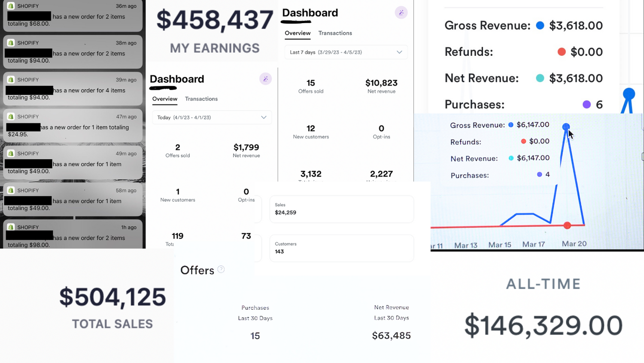Click the help question mark beside Offers
Screen dimensions: 644x363
pos(221,269)
